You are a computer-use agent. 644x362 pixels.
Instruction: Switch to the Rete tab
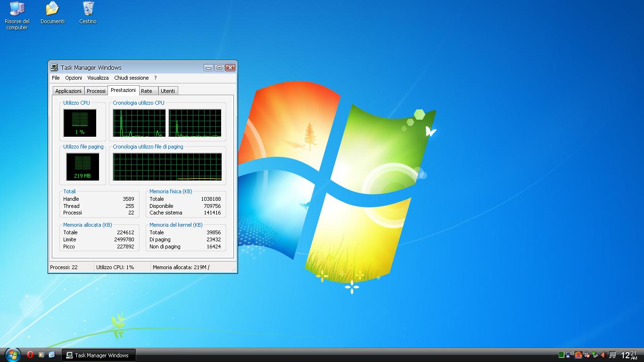(148, 90)
